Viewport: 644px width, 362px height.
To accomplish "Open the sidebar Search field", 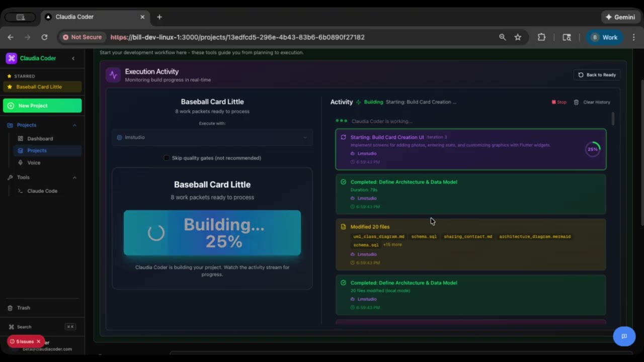I will coord(42,327).
